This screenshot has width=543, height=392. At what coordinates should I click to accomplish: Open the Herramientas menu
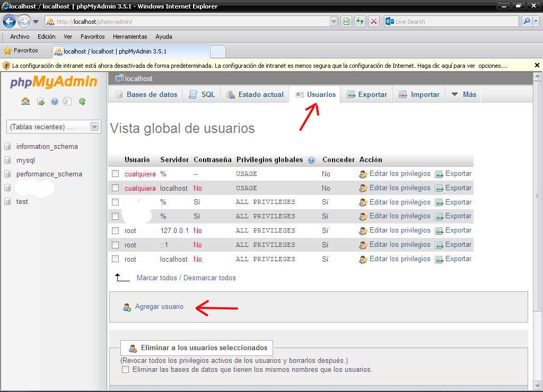pos(130,37)
